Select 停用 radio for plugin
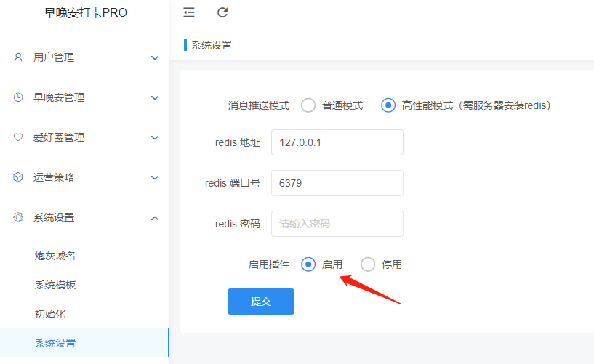This screenshot has height=364, width=594. pyautogui.click(x=367, y=264)
